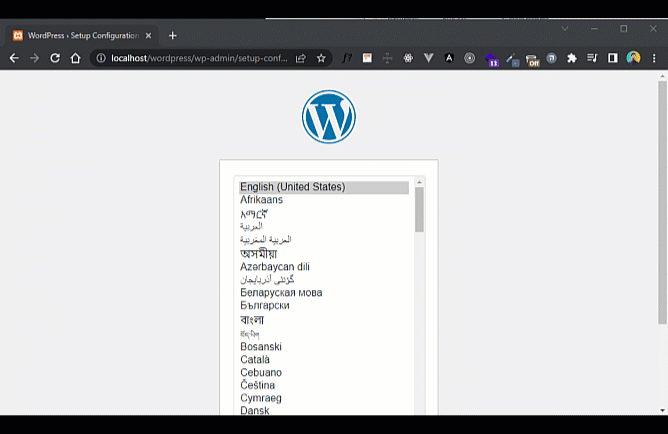This screenshot has height=434, width=668.
Task: Open the colorful calendar-like extension icon
Action: point(367,58)
